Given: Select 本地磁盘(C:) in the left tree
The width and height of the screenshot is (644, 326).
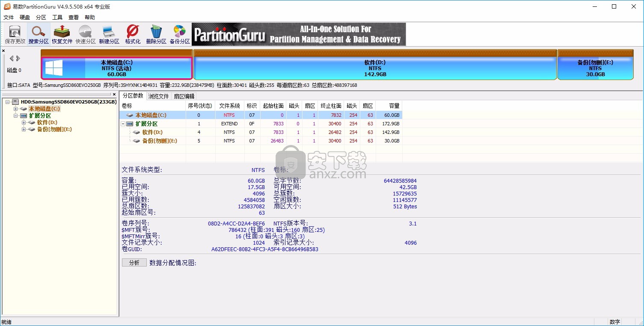Looking at the screenshot, I should (x=45, y=109).
